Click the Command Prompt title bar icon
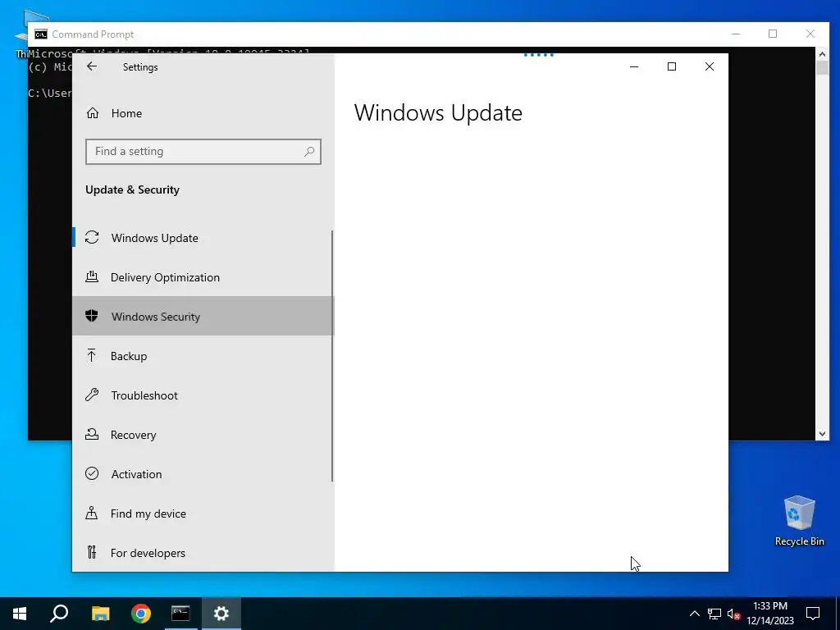840x630 pixels. pos(41,34)
